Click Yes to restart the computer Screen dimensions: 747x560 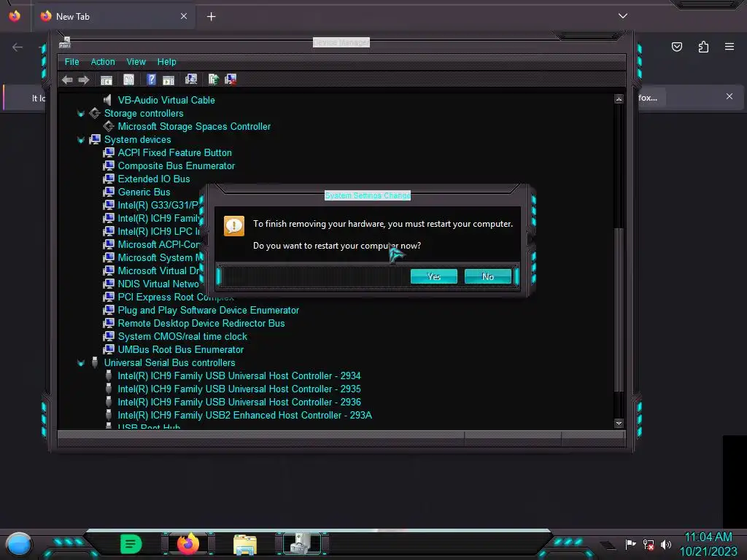pyautogui.click(x=433, y=276)
